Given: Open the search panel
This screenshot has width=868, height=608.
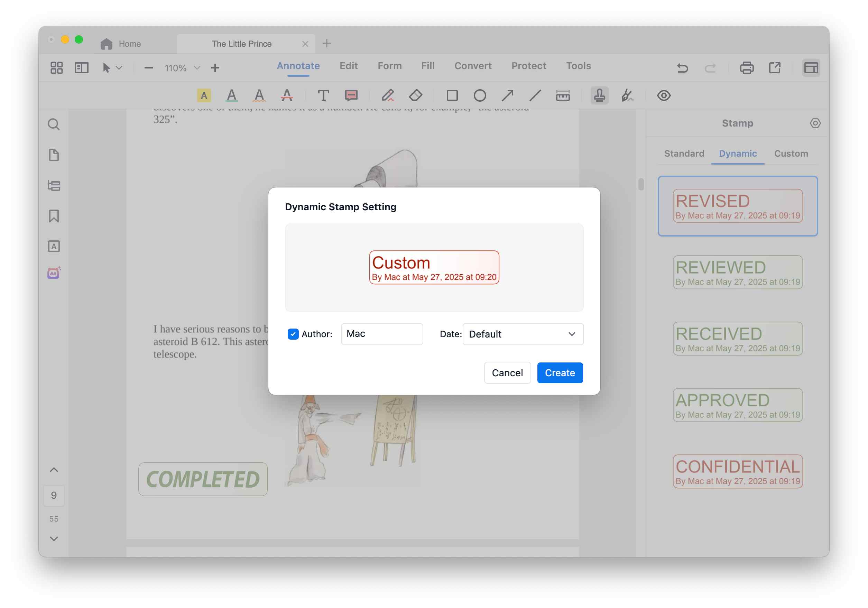Looking at the screenshot, I should [54, 124].
